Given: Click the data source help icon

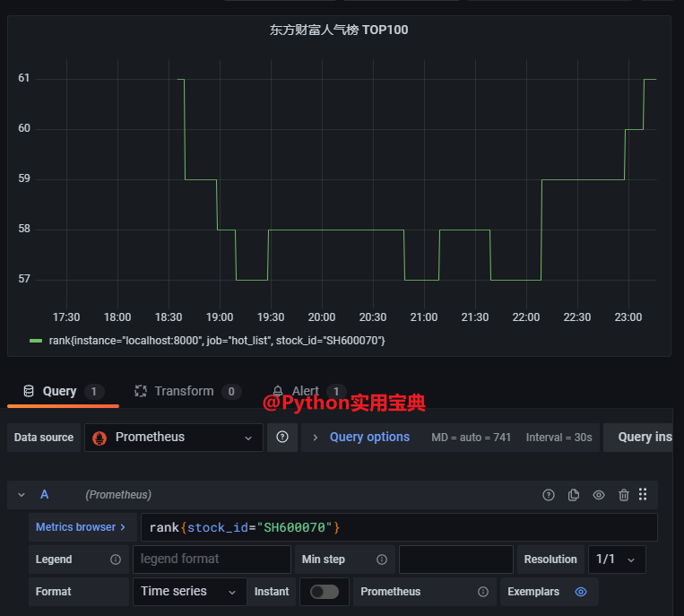Looking at the screenshot, I should (x=282, y=438).
